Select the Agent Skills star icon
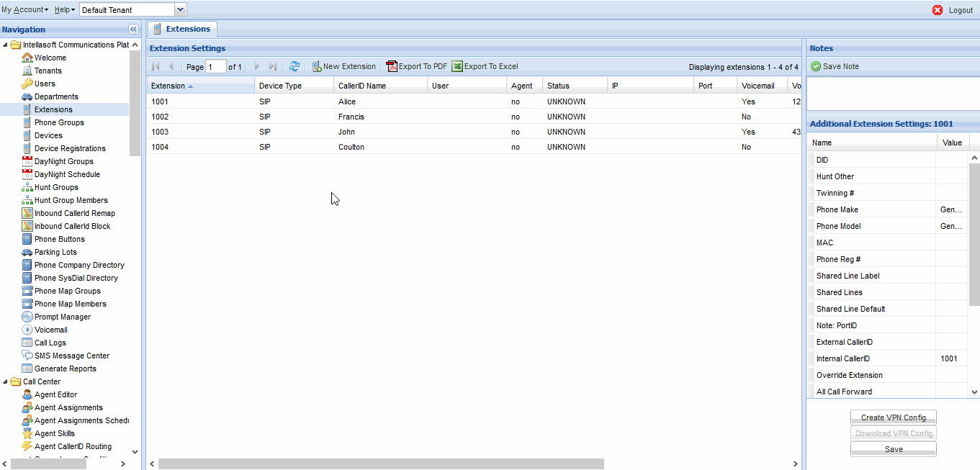The height and width of the screenshot is (470, 980). tap(27, 433)
